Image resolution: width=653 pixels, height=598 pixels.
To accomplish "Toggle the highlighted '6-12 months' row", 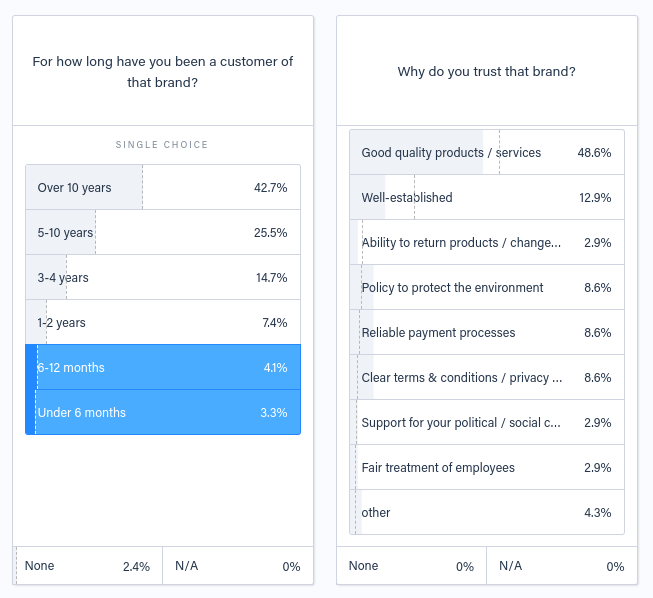I will point(163,367).
